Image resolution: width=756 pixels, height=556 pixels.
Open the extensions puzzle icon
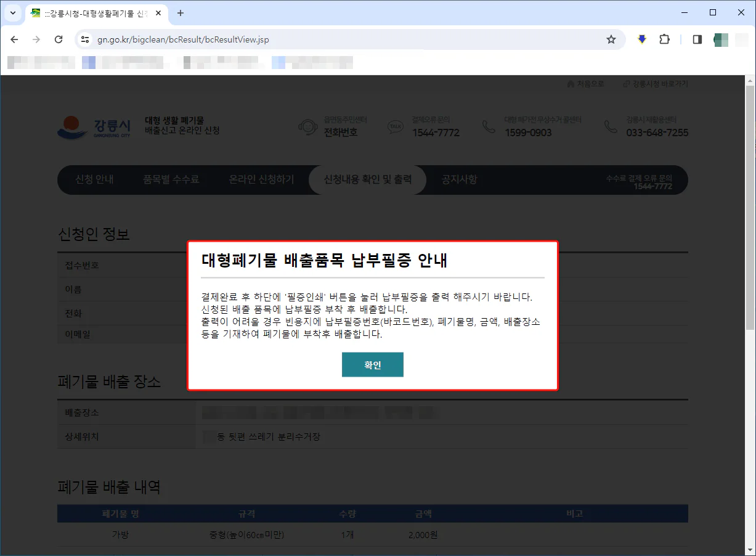click(x=664, y=39)
